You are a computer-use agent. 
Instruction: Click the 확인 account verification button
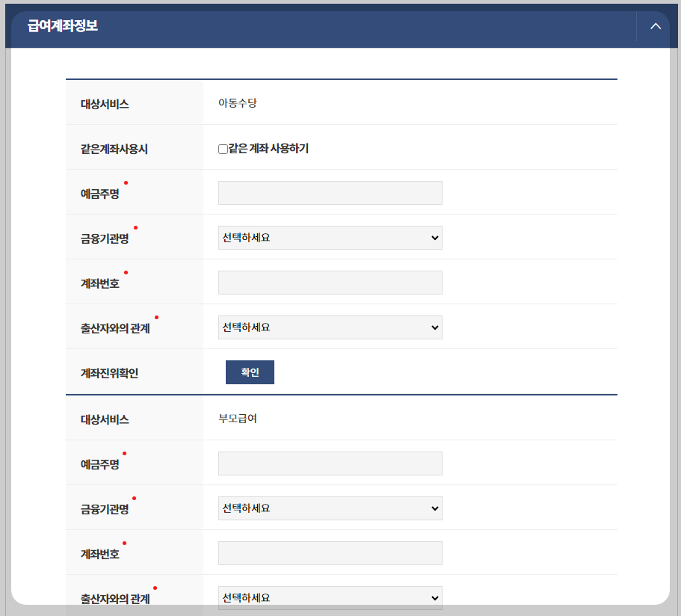(x=250, y=372)
